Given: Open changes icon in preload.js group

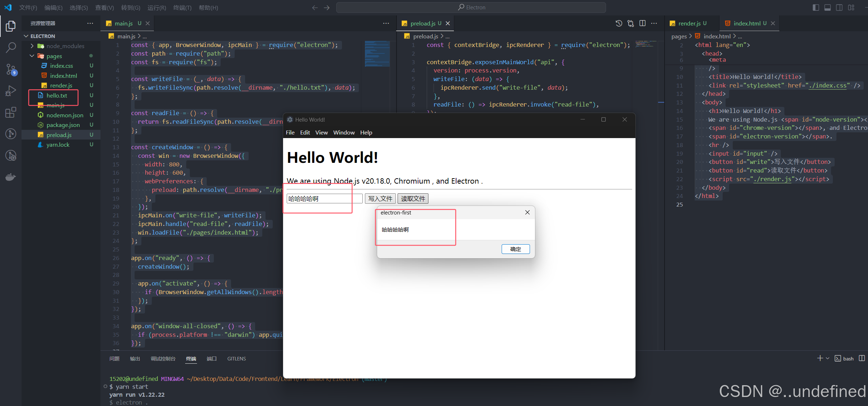Looking at the screenshot, I should pyautogui.click(x=630, y=23).
